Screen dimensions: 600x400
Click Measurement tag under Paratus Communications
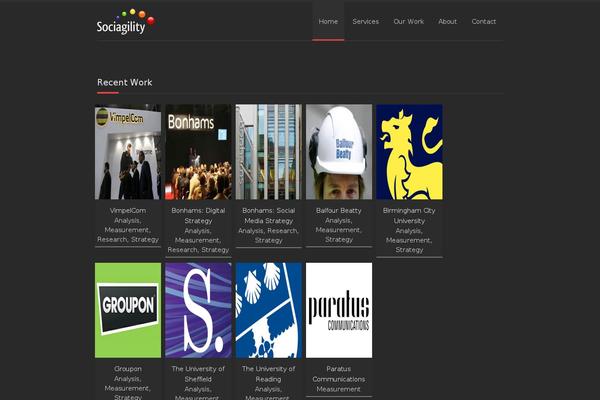tap(339, 389)
